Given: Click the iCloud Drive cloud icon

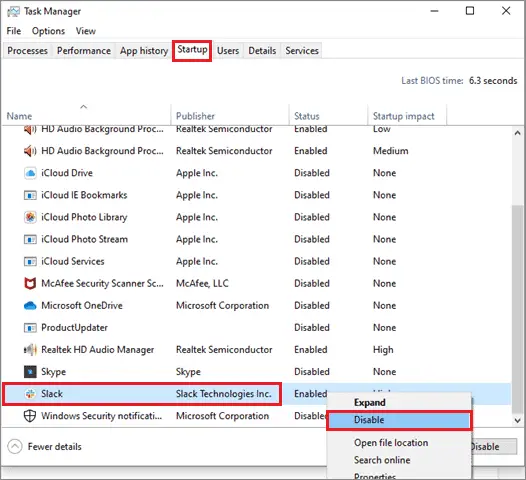Looking at the screenshot, I should (30, 173).
